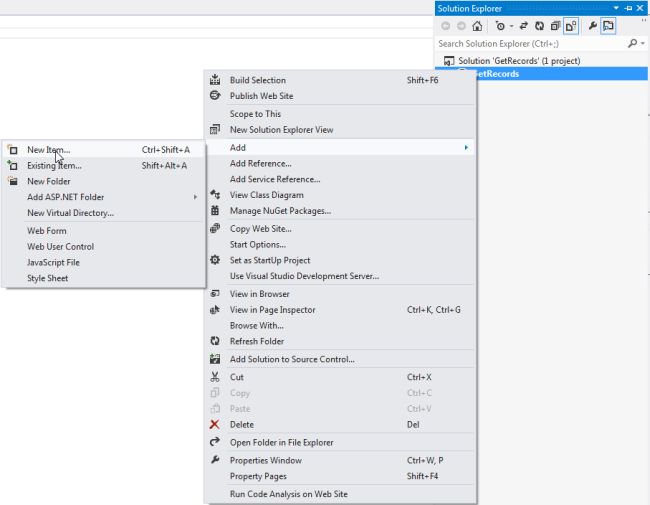Click Sync with Active Document icon
650x505 pixels.
[524, 26]
